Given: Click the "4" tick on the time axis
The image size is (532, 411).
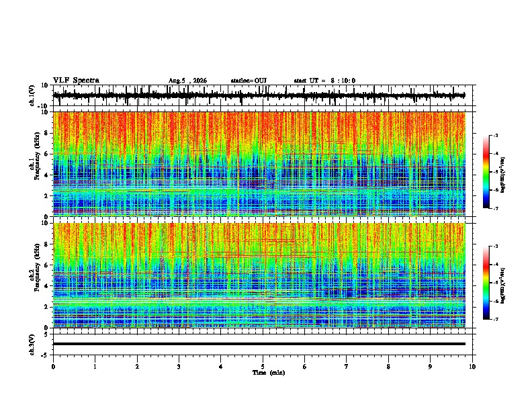Looking at the screenshot, I should pyautogui.click(x=221, y=367).
